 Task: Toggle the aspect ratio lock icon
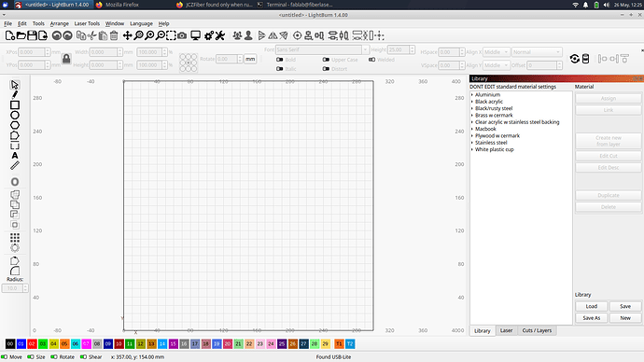[x=66, y=59]
